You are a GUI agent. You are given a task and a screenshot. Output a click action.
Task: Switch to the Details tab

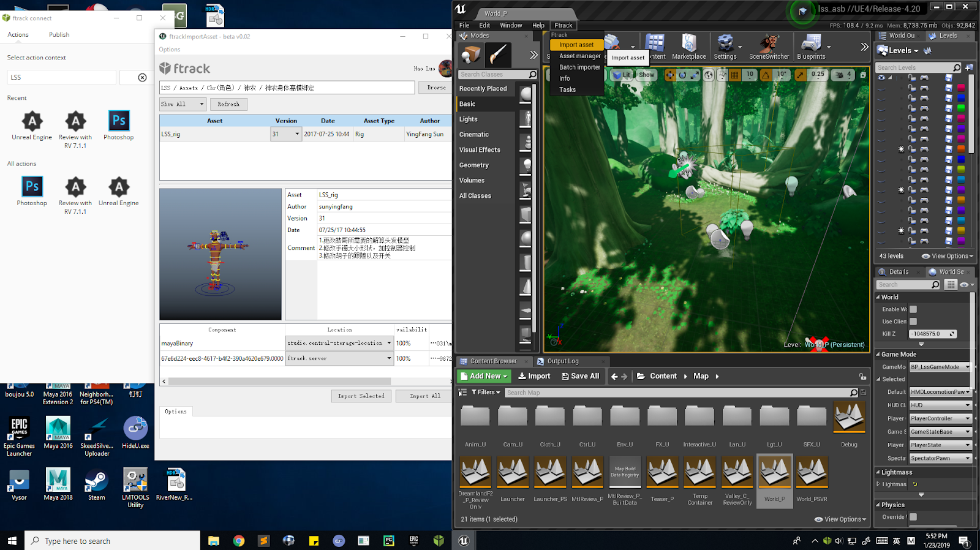pyautogui.click(x=899, y=272)
